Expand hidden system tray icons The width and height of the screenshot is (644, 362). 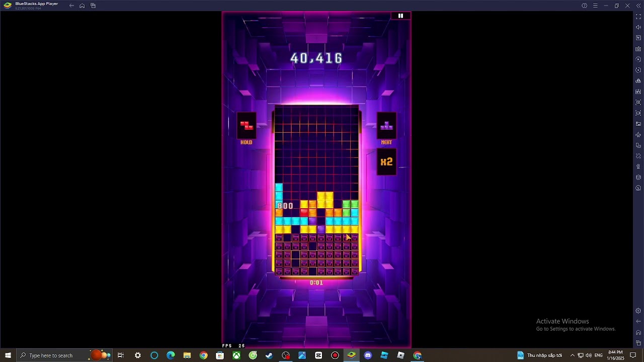(x=572, y=355)
